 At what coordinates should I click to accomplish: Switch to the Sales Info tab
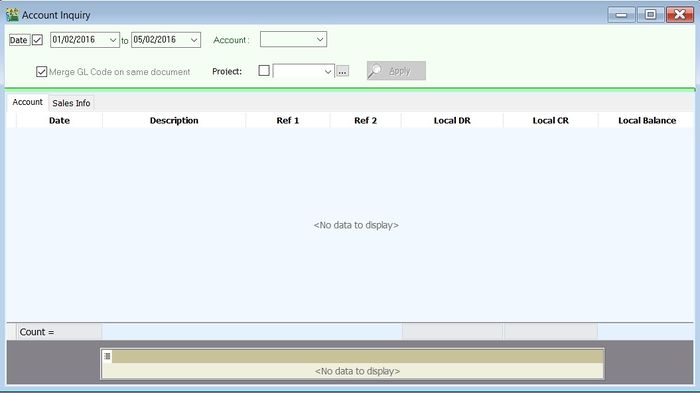tap(71, 103)
